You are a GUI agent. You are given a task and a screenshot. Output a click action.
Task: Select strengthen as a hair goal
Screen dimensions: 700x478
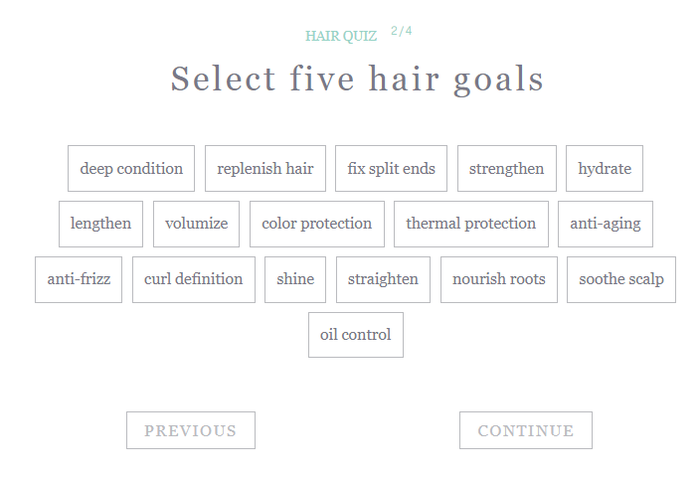(x=507, y=168)
